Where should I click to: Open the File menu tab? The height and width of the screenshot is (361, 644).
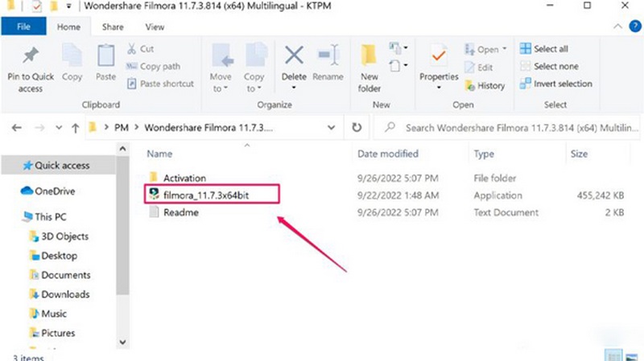point(23,27)
